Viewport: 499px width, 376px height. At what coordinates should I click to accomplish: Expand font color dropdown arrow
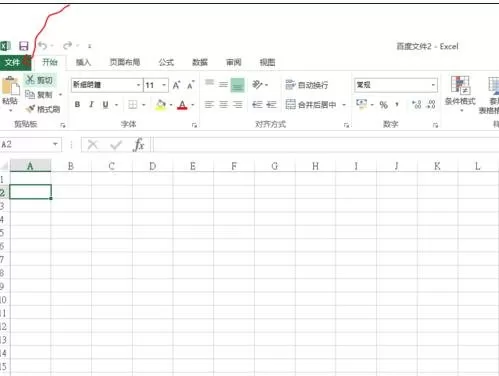click(x=192, y=105)
